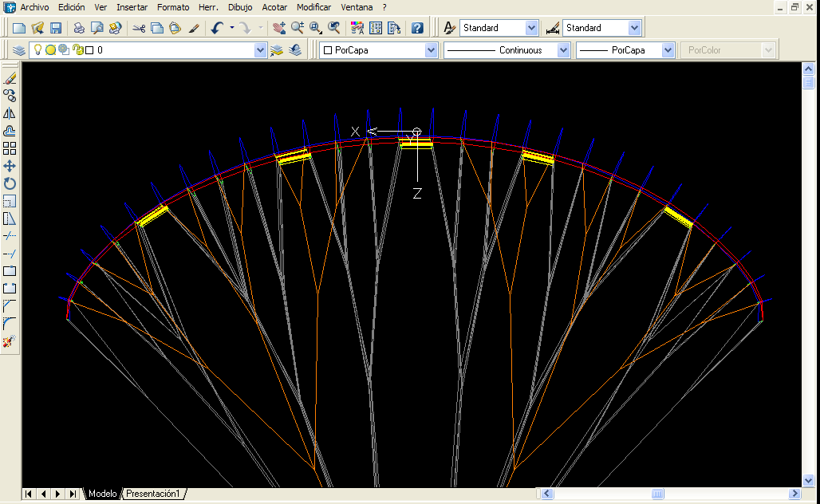
Task: Undo the last action with the Undo arrow
Action: click(217, 28)
